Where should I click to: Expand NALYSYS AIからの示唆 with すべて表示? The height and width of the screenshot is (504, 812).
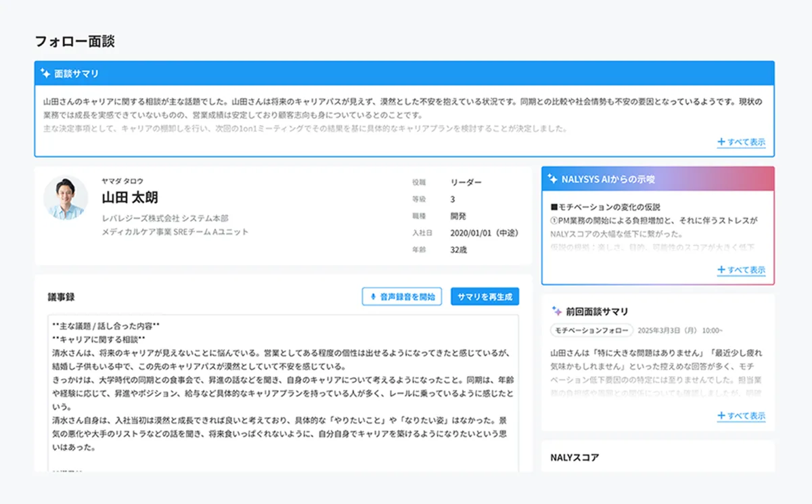(x=742, y=270)
